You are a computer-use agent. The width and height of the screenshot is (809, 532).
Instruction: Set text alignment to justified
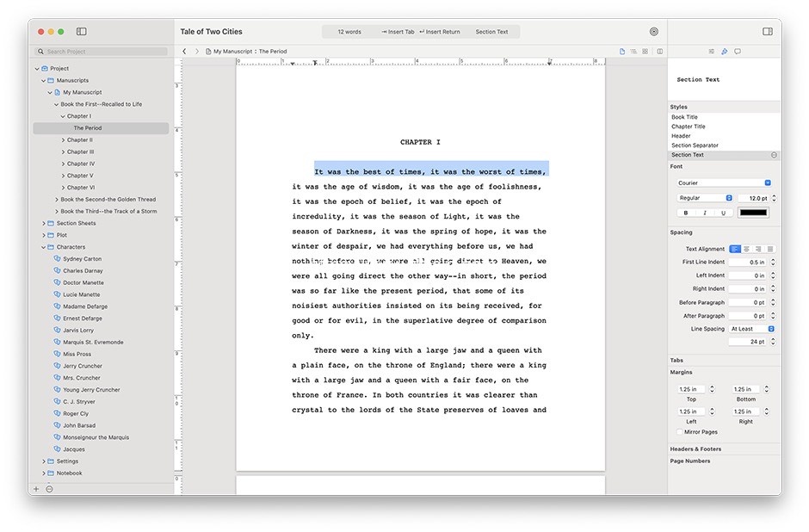click(x=770, y=249)
